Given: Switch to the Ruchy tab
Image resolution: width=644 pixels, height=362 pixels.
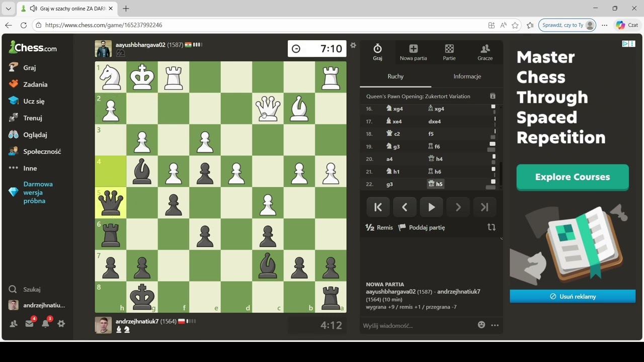Looking at the screenshot, I should (395, 76).
